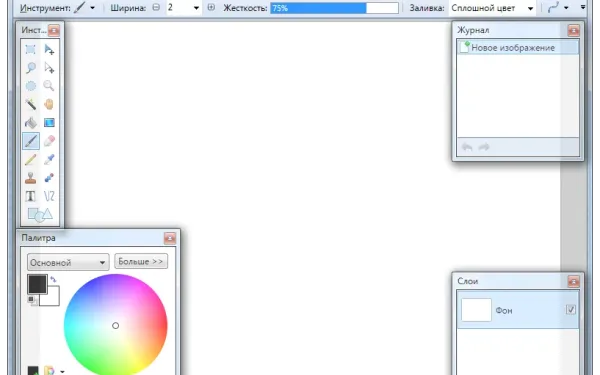Choose the Pan hand tool
Screen dimensions: 600x375
tap(49, 104)
